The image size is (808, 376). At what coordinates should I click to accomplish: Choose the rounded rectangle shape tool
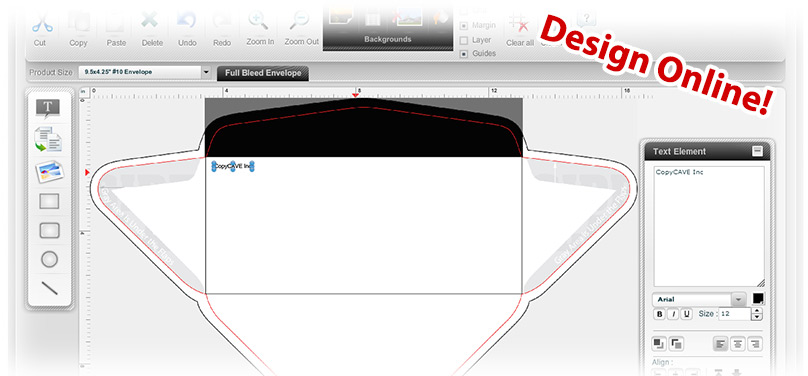[x=49, y=230]
